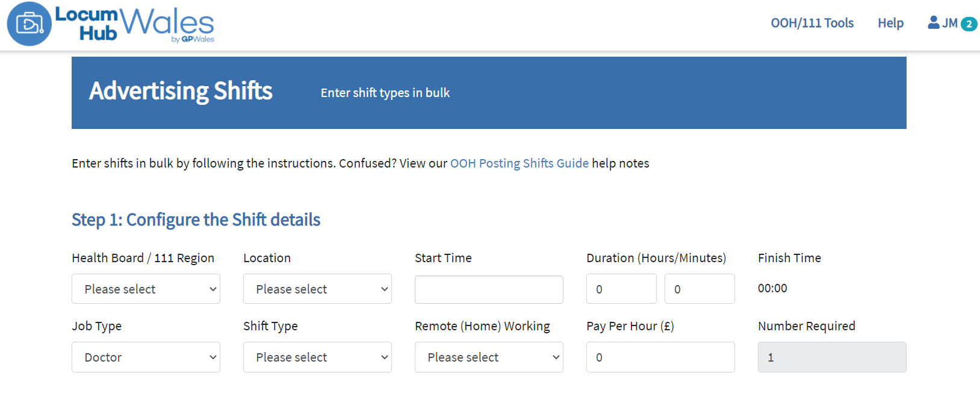Click the Locum Hub Wales logo icon

29,24
